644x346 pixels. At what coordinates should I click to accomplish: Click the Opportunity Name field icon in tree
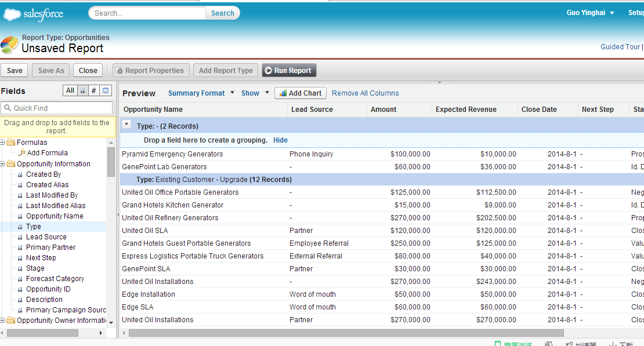(x=20, y=216)
